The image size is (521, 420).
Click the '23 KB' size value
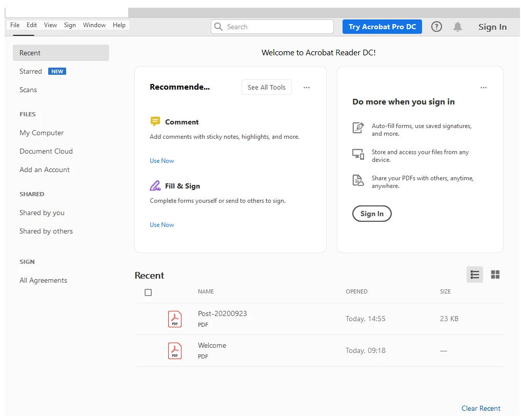click(x=449, y=319)
